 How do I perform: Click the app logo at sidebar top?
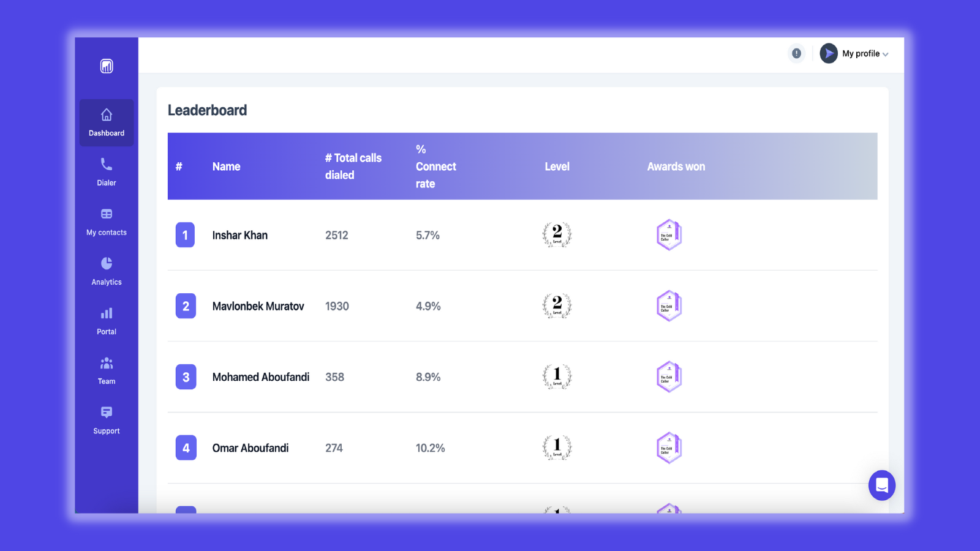click(x=106, y=66)
